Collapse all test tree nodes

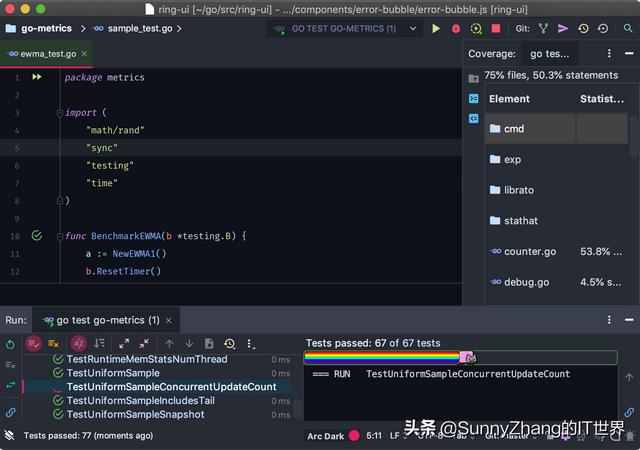pyautogui.click(x=144, y=344)
